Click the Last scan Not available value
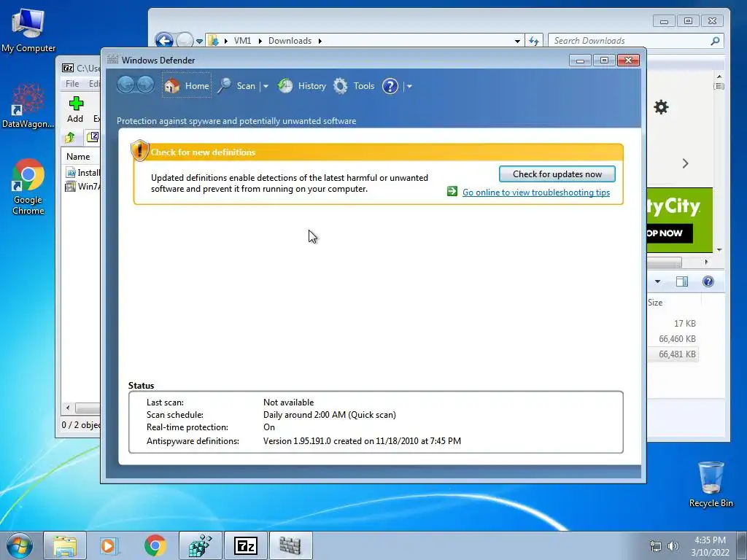The image size is (747, 560). click(x=288, y=402)
